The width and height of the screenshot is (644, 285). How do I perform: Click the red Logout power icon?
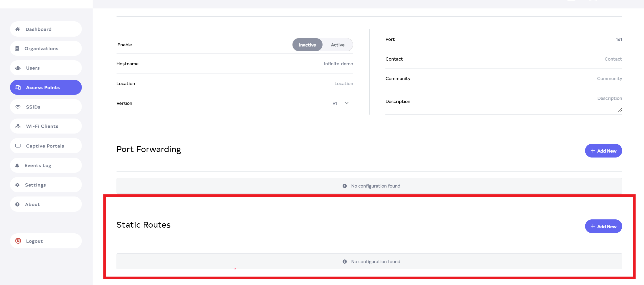tap(18, 241)
